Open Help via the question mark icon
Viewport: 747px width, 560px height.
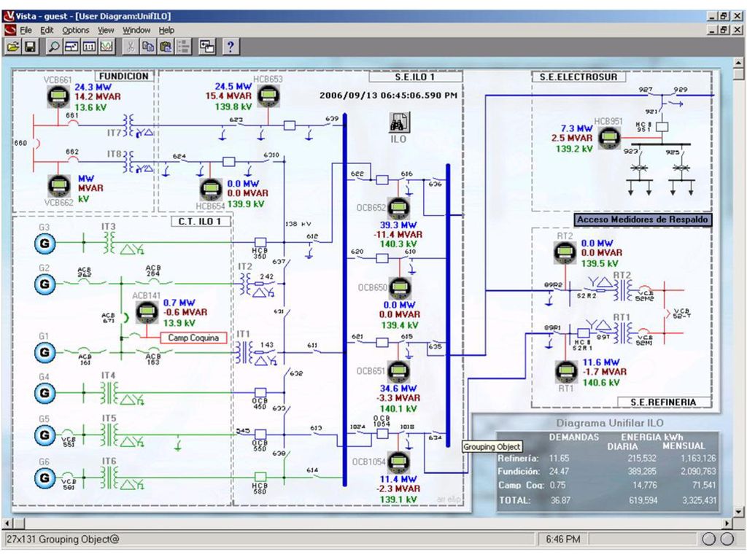point(231,47)
